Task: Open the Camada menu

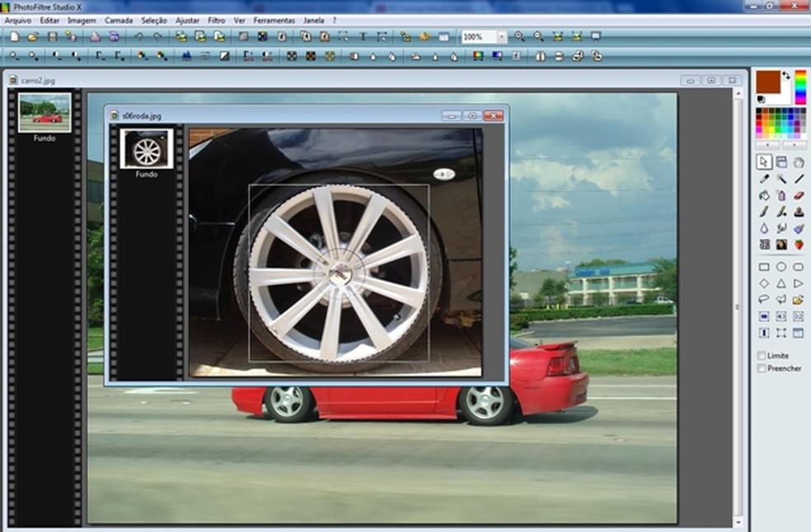Action: (x=119, y=20)
